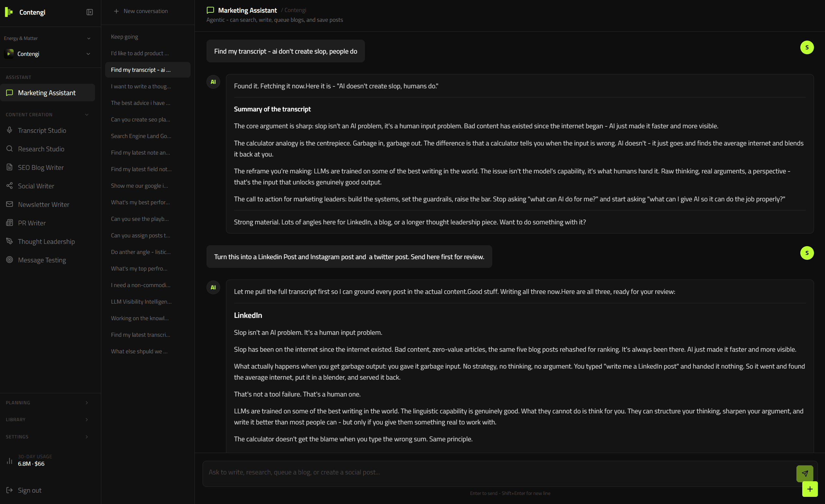825x504 pixels.
Task: Select the Marketing Assistant menu item
Action: pos(47,93)
